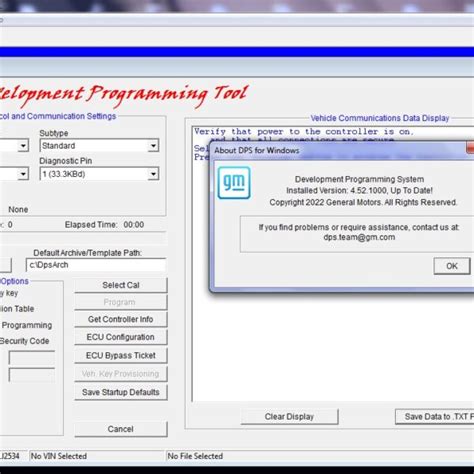Confirm About dialog with OK
The image size is (474, 474).
click(452, 266)
